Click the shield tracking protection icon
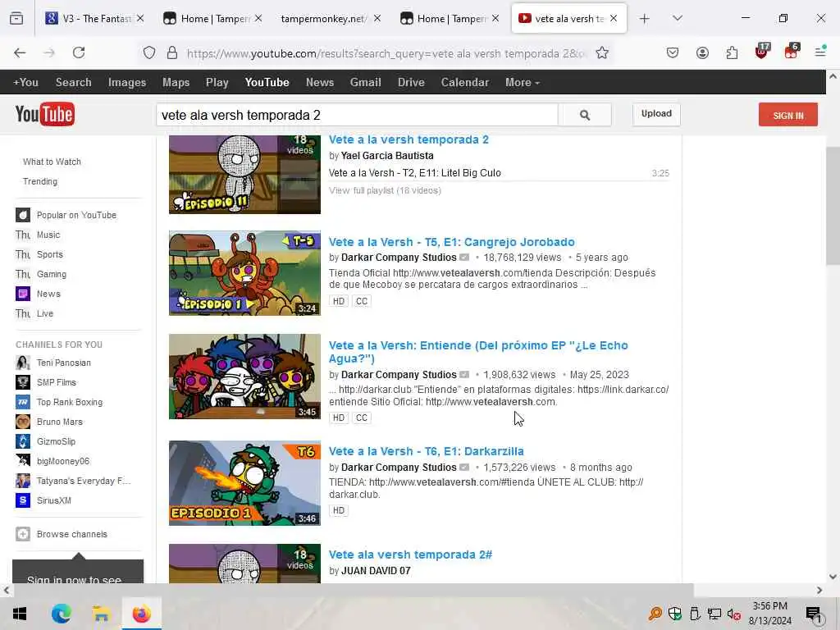The image size is (840, 630). click(149, 52)
